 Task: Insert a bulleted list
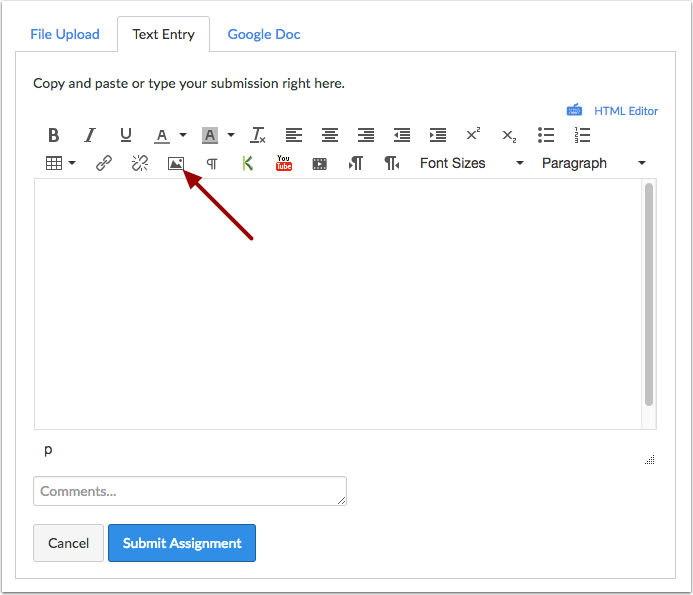(x=546, y=135)
